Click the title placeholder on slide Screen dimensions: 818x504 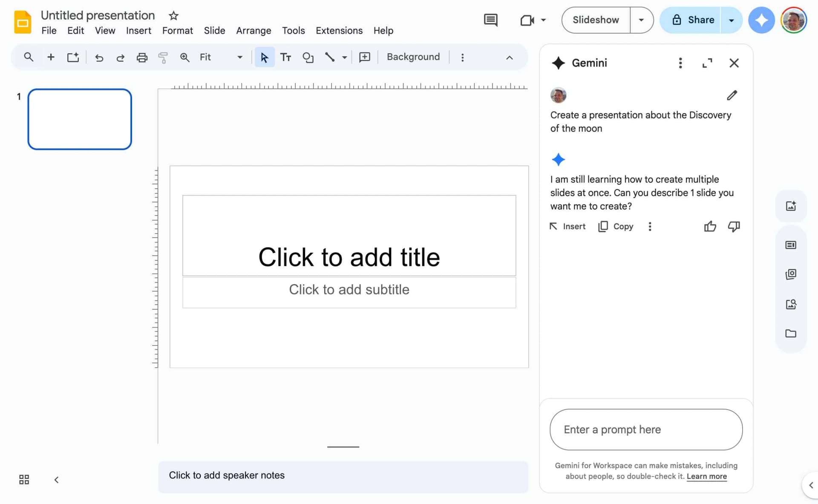pyautogui.click(x=349, y=236)
